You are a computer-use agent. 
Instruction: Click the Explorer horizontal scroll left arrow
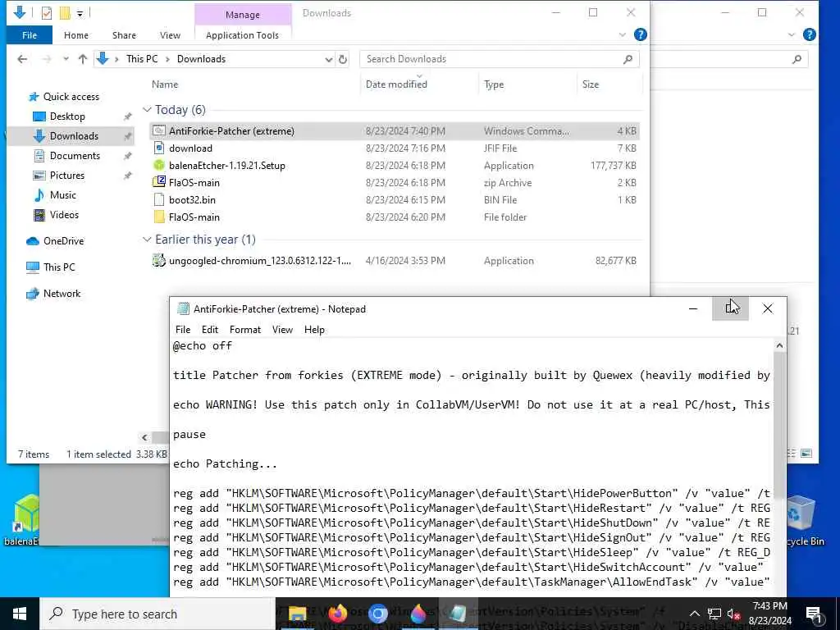(144, 438)
